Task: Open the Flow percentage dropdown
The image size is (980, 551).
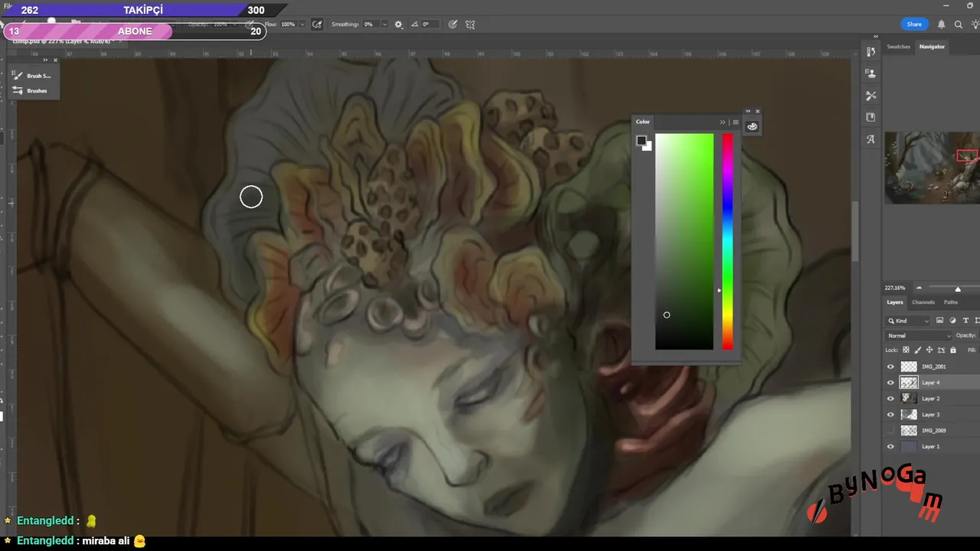Action: pos(302,24)
